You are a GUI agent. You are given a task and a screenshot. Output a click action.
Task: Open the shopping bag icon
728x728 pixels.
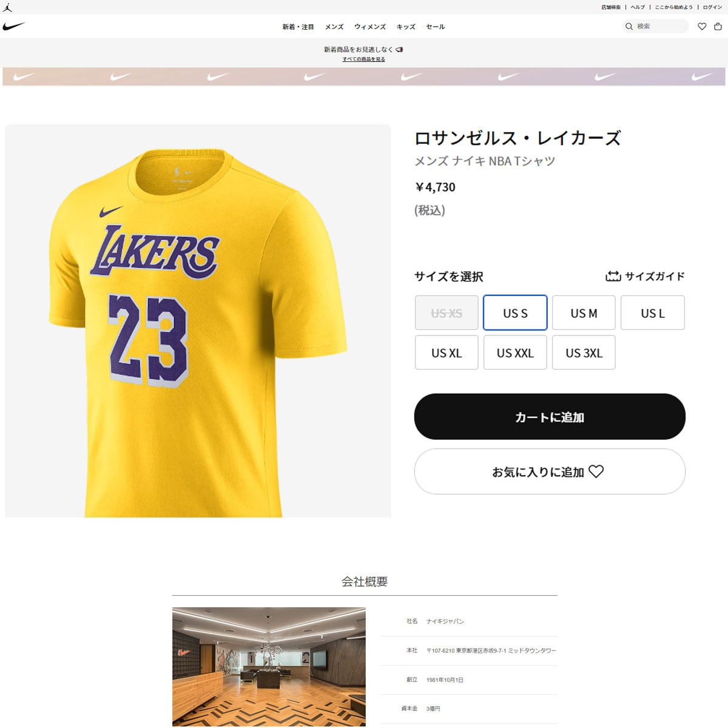(x=718, y=26)
